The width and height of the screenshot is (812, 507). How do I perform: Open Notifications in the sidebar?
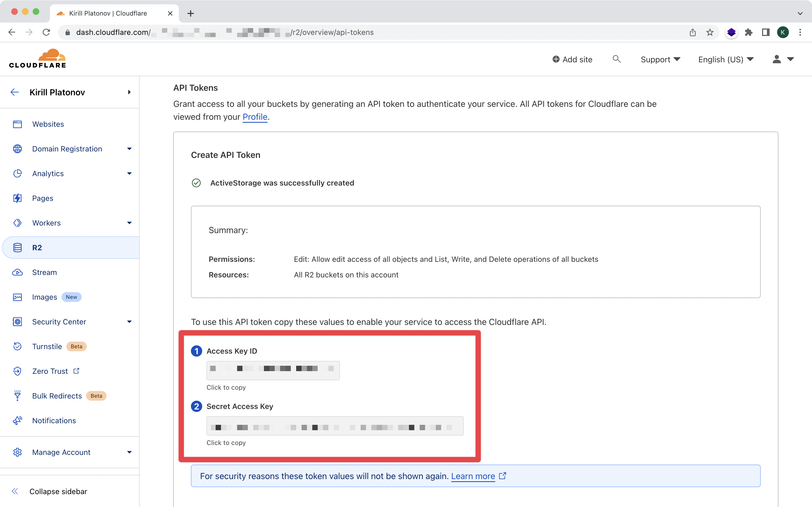click(x=54, y=421)
